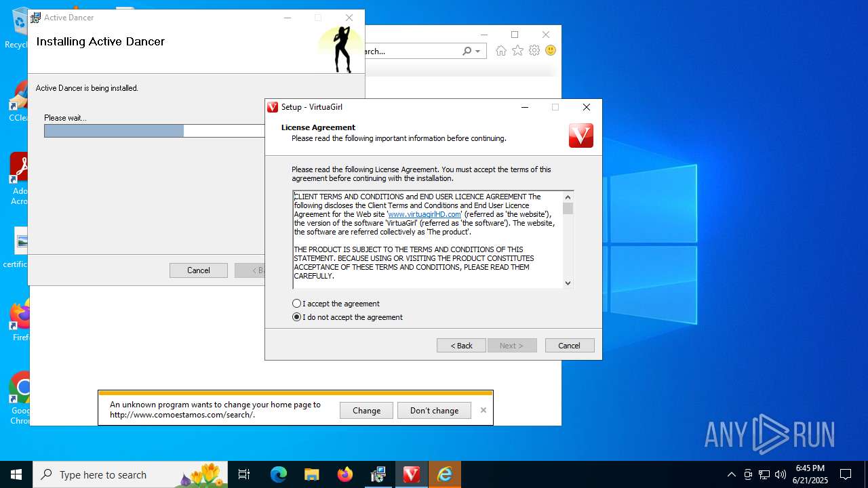Open the www.virtuagirlHD.com link
868x488 pixels.
click(x=425, y=214)
